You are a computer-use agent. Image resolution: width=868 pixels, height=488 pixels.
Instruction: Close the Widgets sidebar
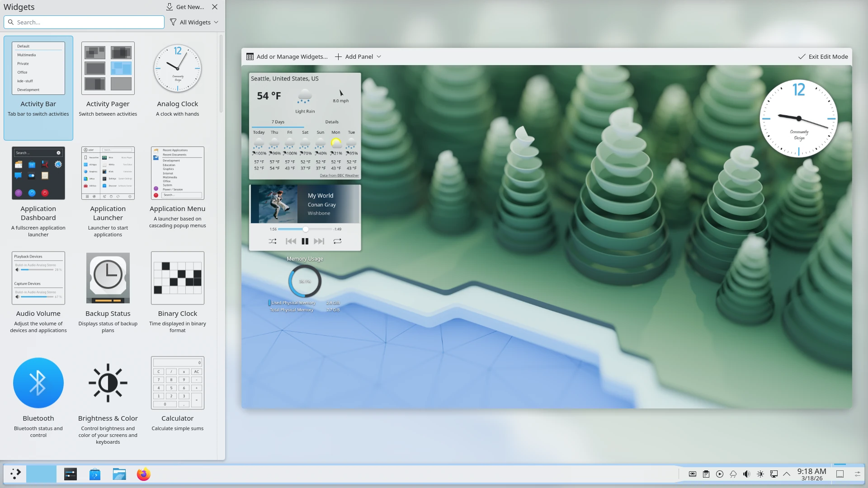[x=215, y=7]
